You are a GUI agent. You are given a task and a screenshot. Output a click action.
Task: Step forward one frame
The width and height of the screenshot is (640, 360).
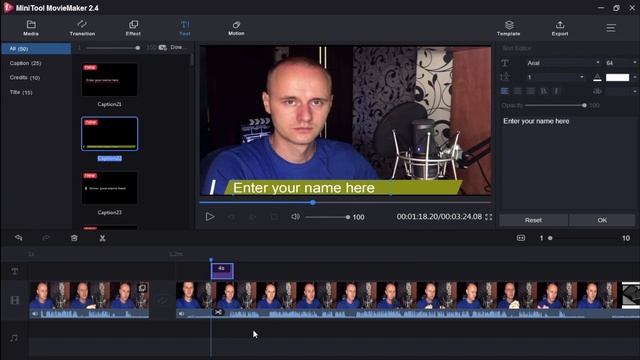pyautogui.click(x=252, y=217)
